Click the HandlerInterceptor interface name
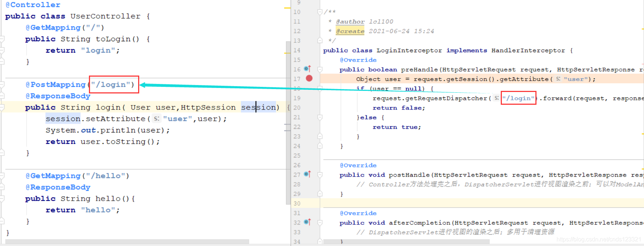Image resolution: width=644 pixels, height=246 pixels. 528,50
